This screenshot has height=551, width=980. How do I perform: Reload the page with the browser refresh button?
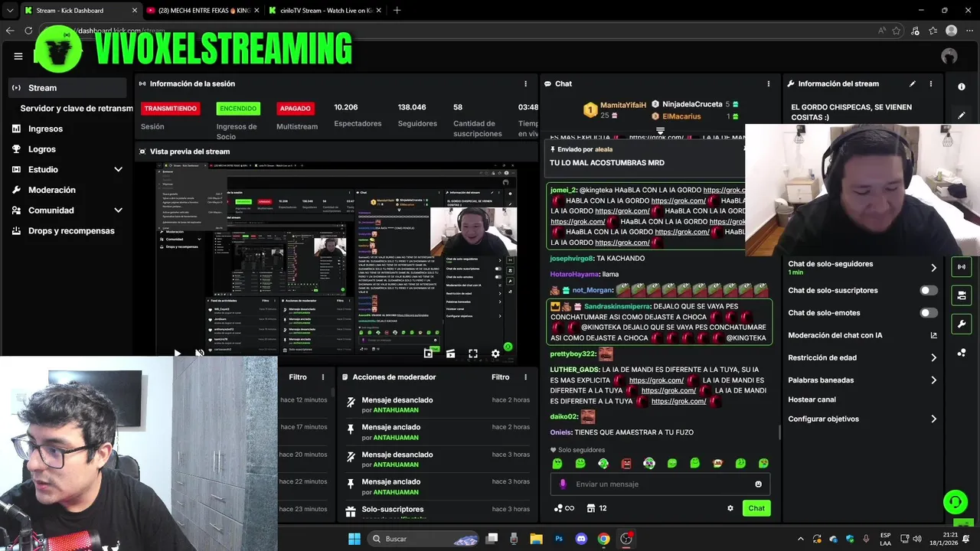click(28, 31)
